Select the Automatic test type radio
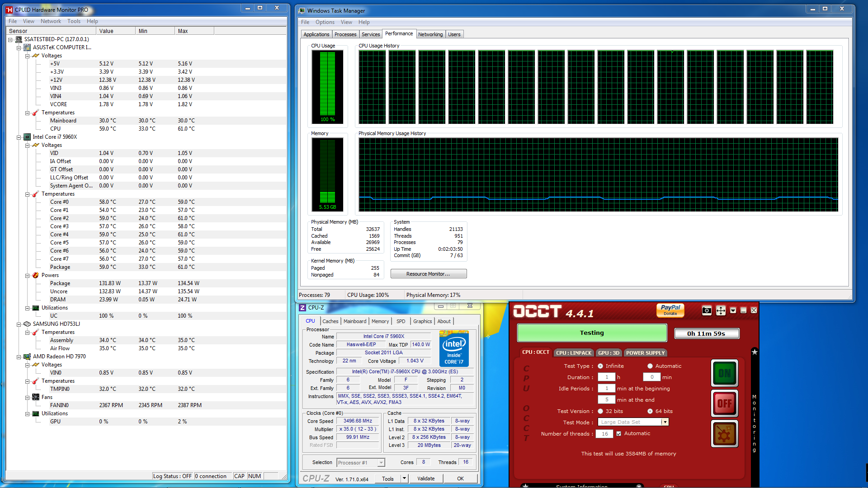 pyautogui.click(x=650, y=366)
